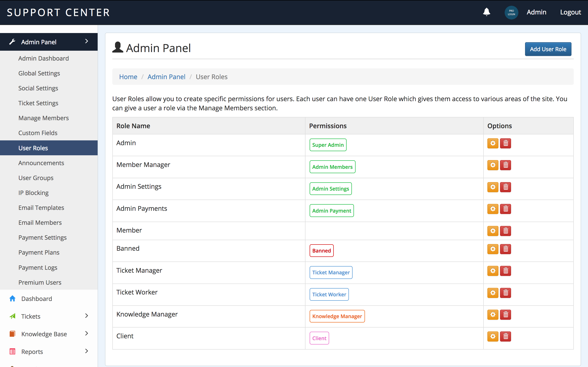Edit the Client role via gear icon
The image size is (588, 367).
click(493, 336)
